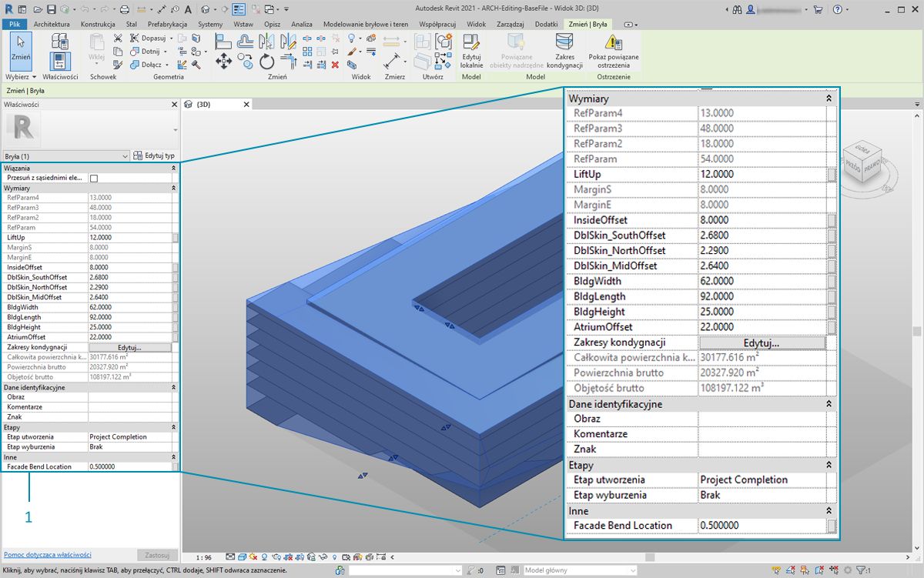Collapse the Wymiary properties section

coord(173,188)
